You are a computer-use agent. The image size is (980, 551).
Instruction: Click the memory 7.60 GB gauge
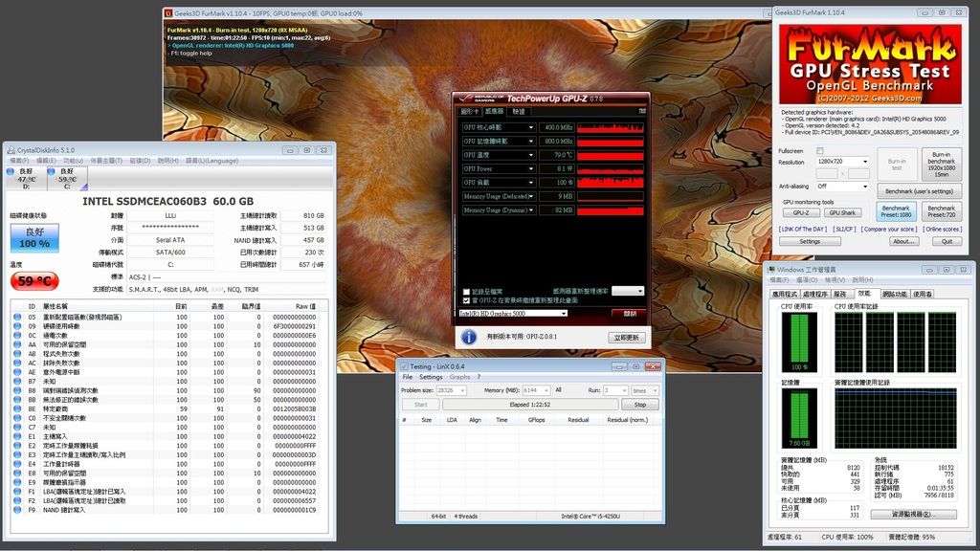pyautogui.click(x=799, y=418)
